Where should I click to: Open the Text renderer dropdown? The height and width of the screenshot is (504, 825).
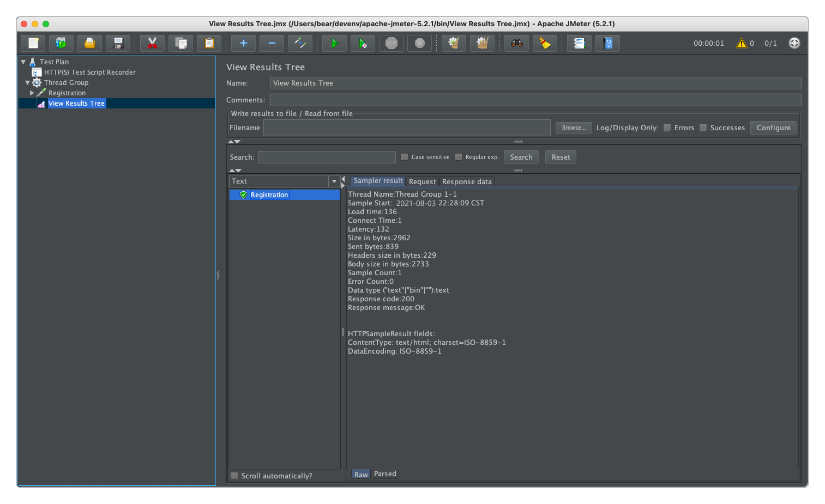(x=334, y=181)
